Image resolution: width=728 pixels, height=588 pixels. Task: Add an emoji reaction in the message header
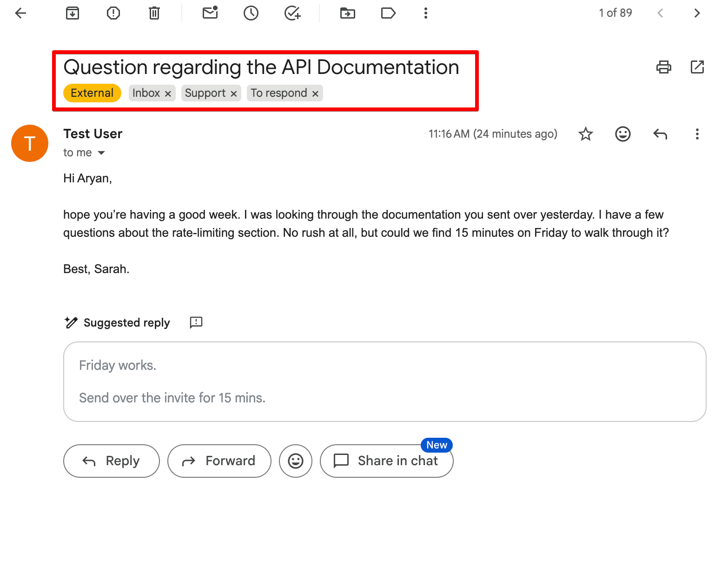pos(623,134)
